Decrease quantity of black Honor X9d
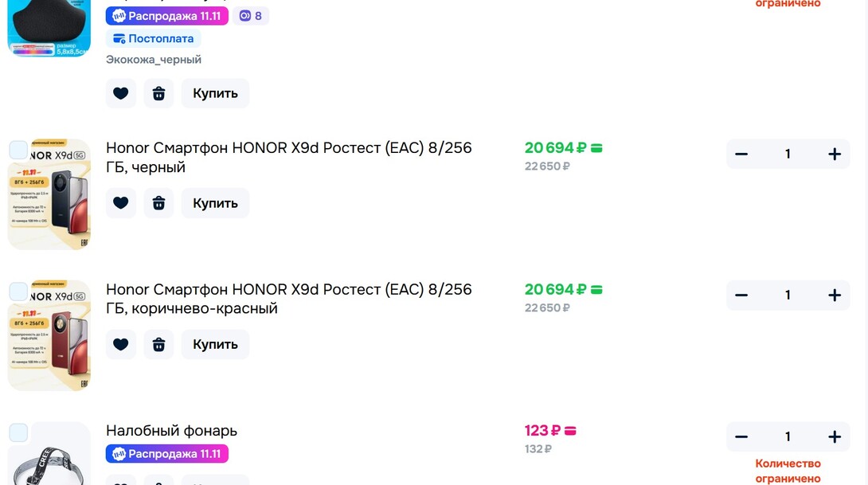 (741, 154)
